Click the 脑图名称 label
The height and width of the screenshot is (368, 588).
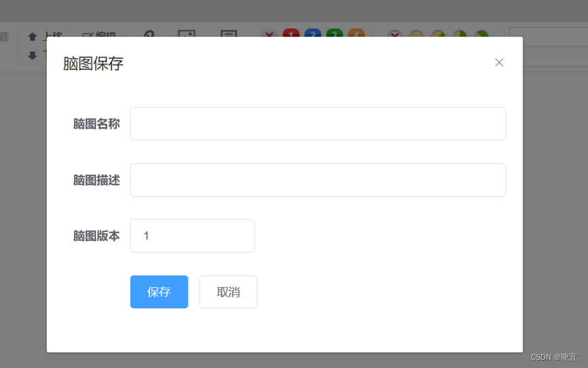97,124
